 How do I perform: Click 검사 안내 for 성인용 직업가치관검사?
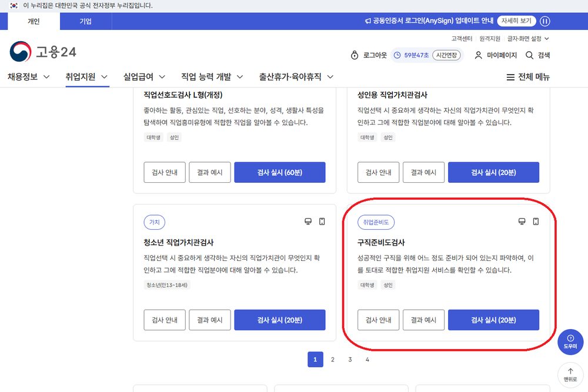tap(378, 172)
